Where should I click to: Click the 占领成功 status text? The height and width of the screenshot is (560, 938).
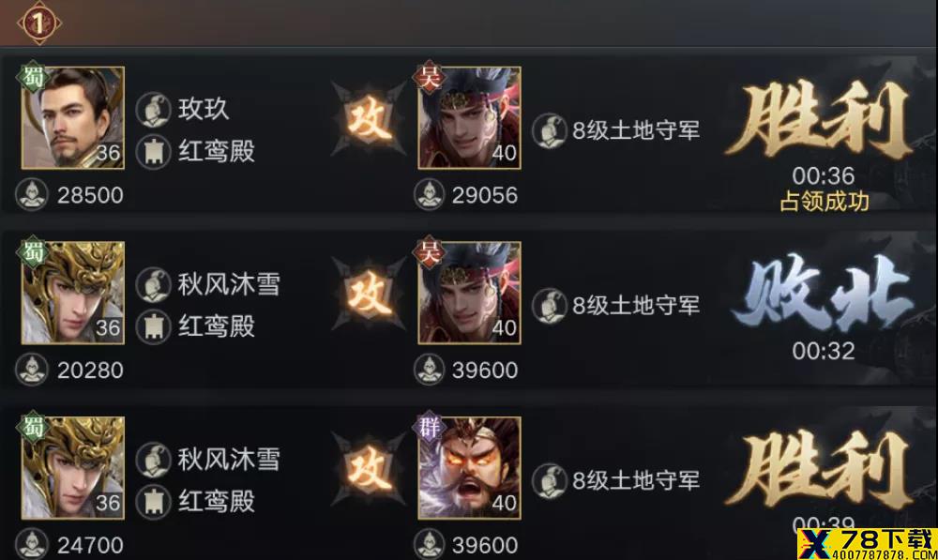click(x=825, y=202)
